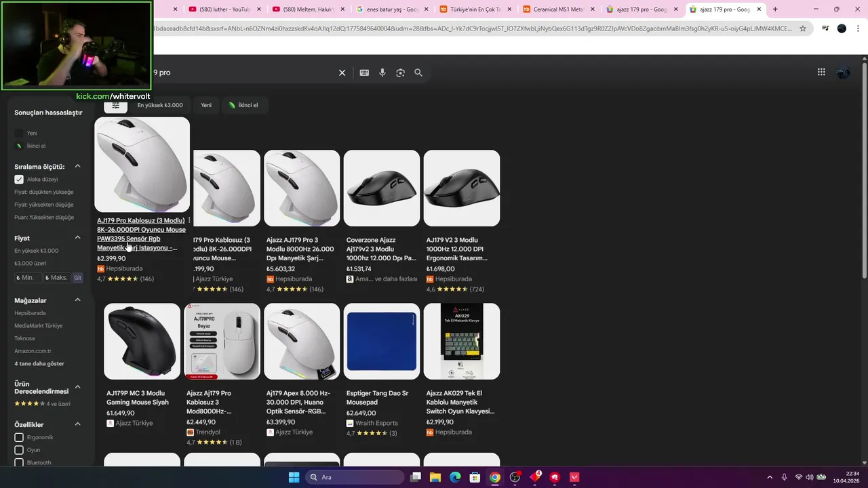Screen dimensions: 868x488
Task: Open volume control in the system tray
Action: pos(810,477)
